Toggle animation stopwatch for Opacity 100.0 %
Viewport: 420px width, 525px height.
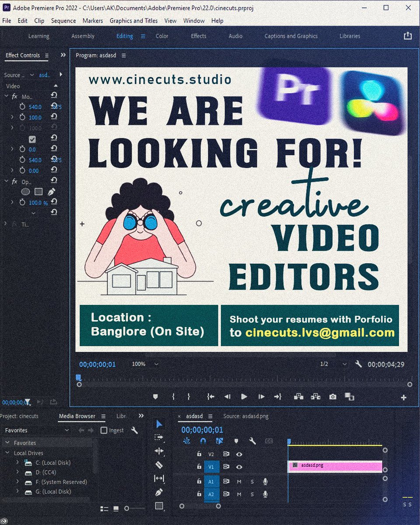22,203
